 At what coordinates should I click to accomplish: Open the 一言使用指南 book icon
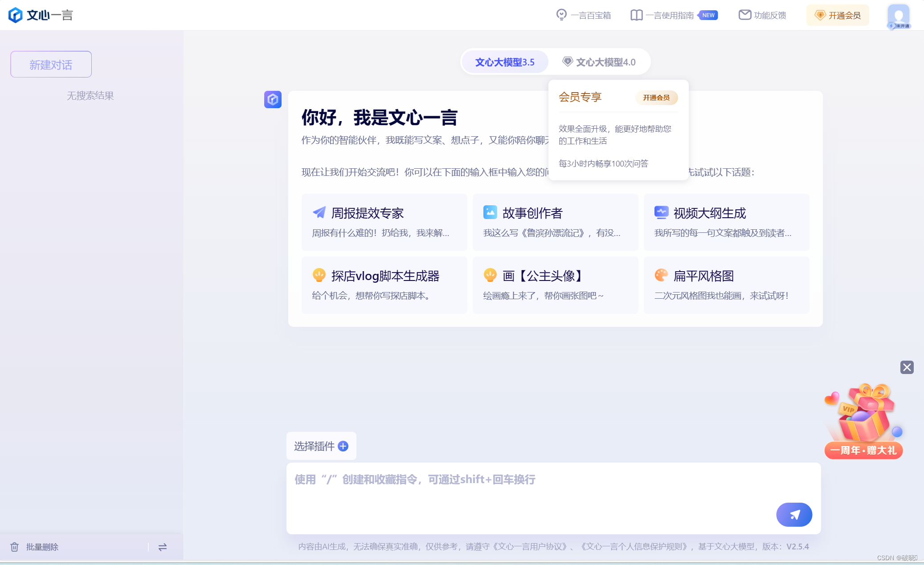click(636, 15)
